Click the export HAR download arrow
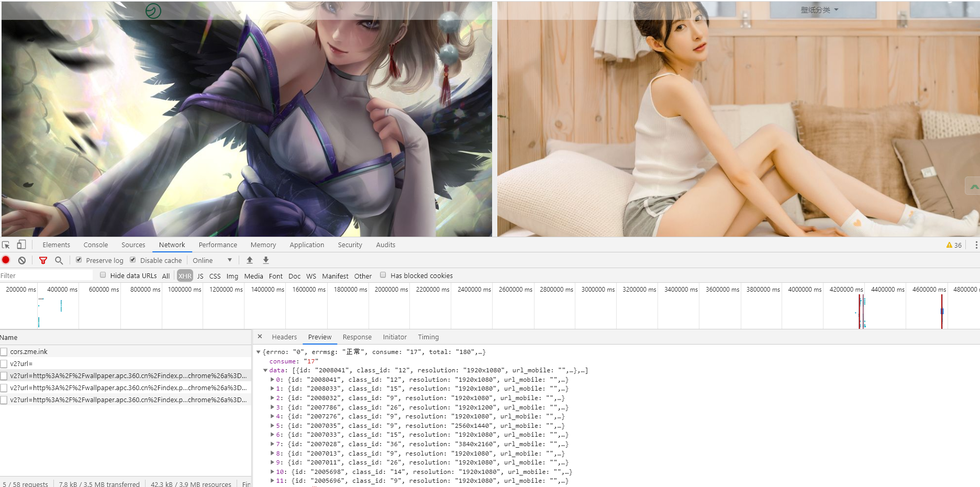The height and width of the screenshot is (487, 980). point(266,260)
